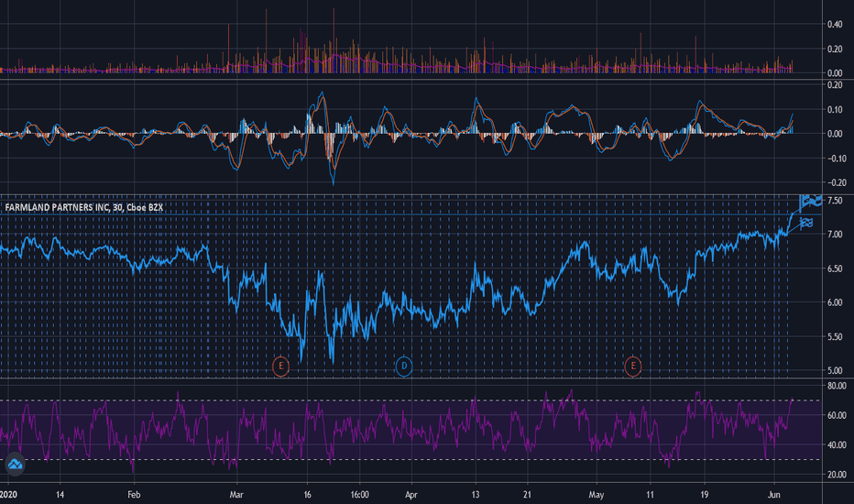Screen dimensions: 854x504
Task: Click the 0.40 volume scale label
Action: tap(835, 25)
